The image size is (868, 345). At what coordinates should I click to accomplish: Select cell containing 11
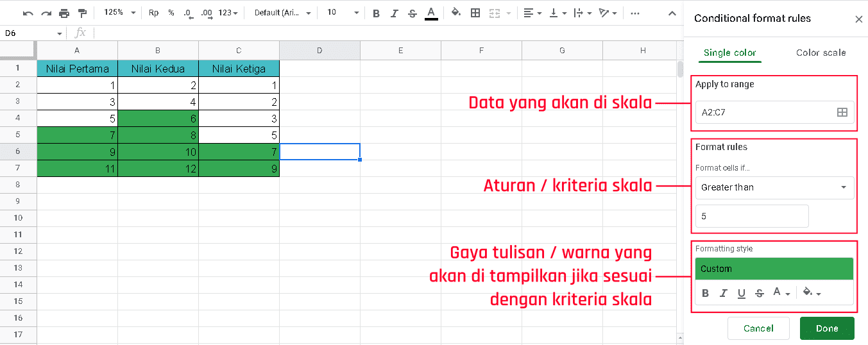pyautogui.click(x=77, y=168)
